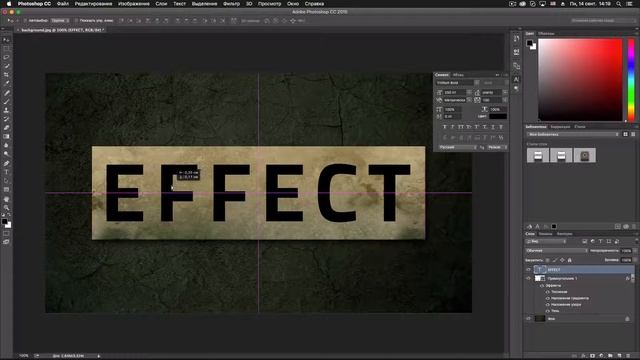The image size is (640, 360).
Task: Toggle visibility of Тиснение effect
Action: 548,292
